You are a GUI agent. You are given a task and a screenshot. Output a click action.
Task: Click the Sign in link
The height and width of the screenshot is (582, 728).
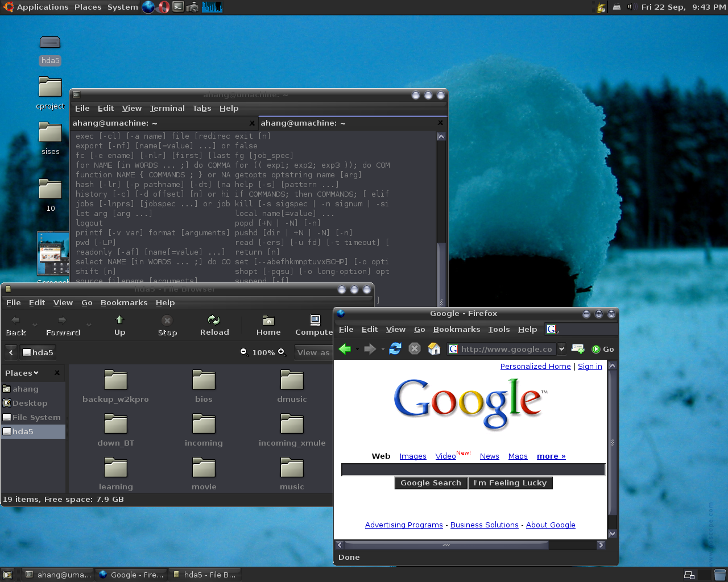coord(590,366)
